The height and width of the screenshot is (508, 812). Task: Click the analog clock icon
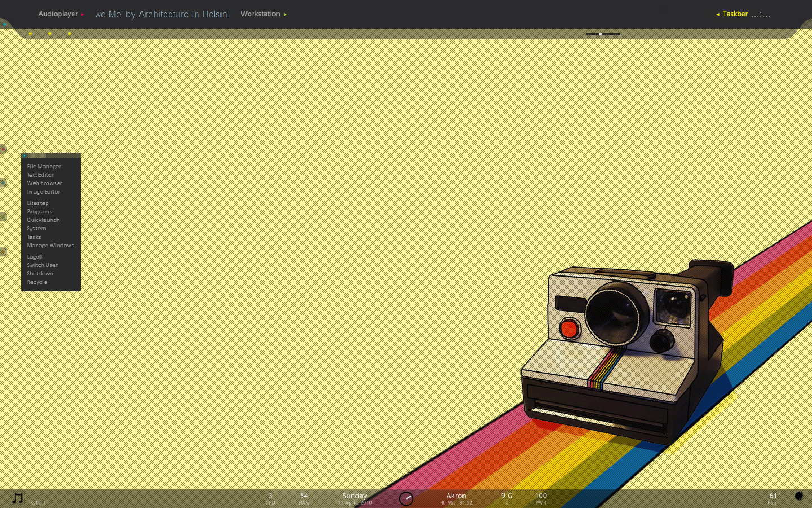click(406, 498)
